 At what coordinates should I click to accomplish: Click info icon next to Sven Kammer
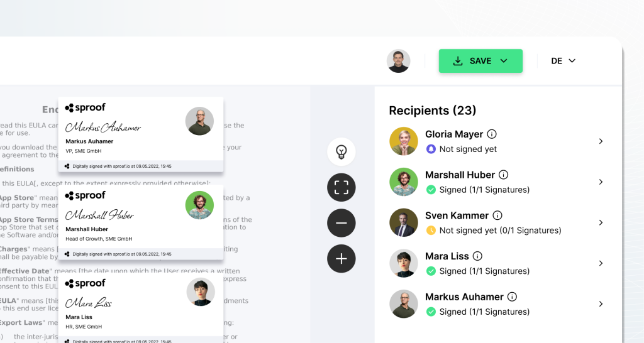(498, 215)
